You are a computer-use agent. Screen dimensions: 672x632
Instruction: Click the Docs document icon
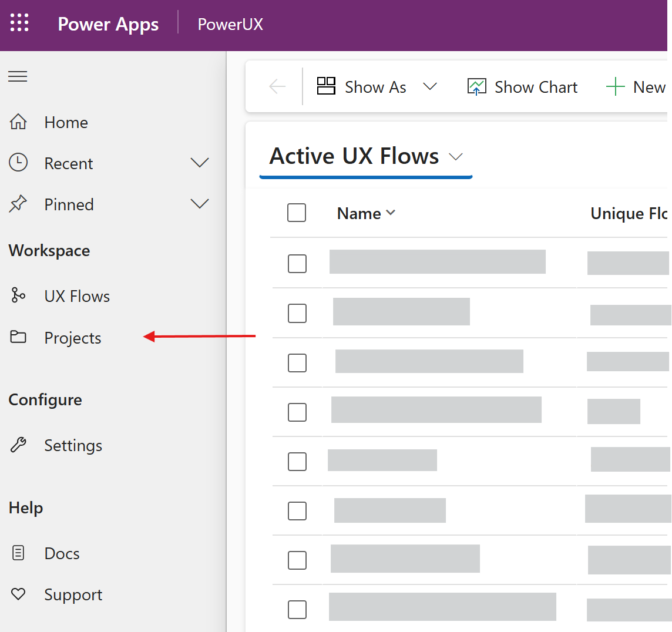pos(18,553)
